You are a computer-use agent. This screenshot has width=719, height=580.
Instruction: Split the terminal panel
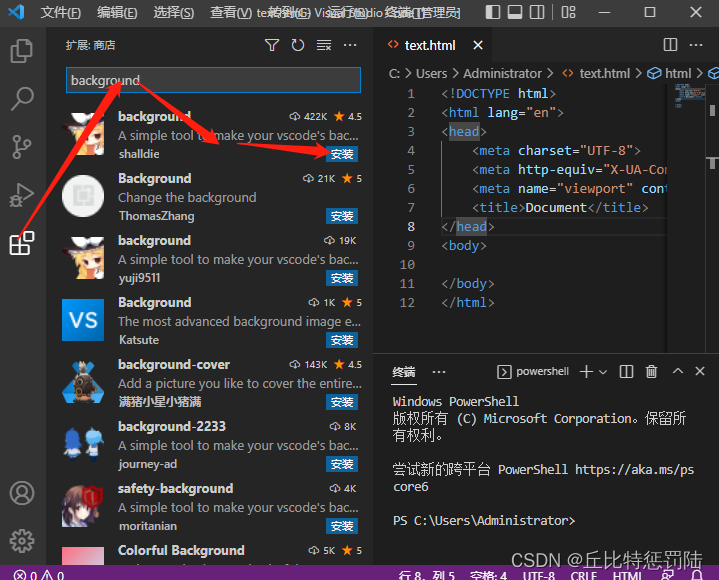tap(626, 371)
